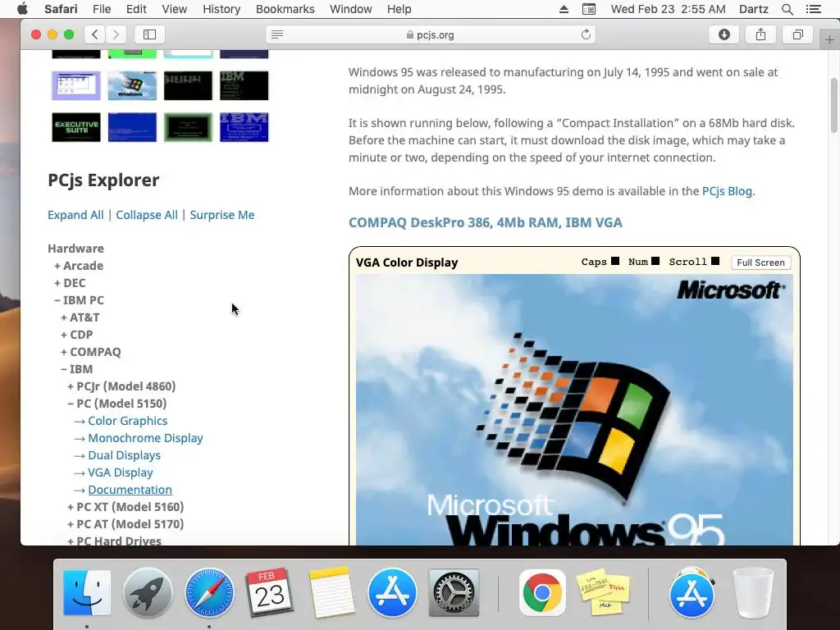Open the File menu
The image size is (840, 630).
[x=101, y=9]
